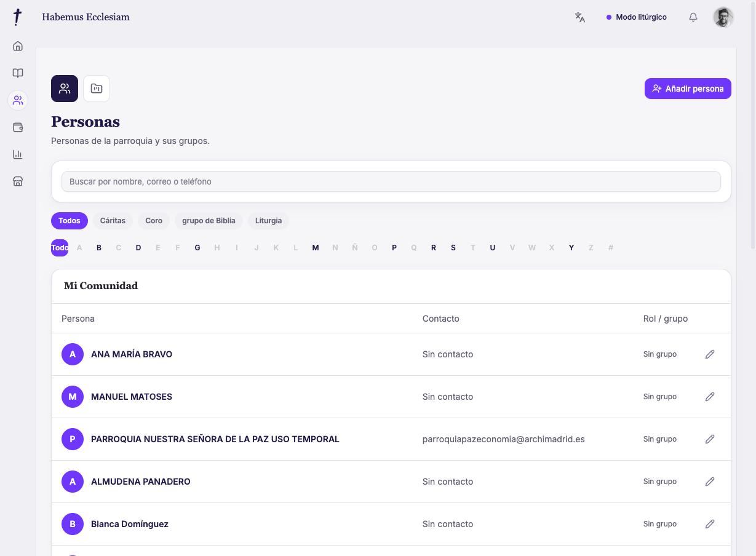Click the Rol / grupo column header
756x556 pixels.
666,319
